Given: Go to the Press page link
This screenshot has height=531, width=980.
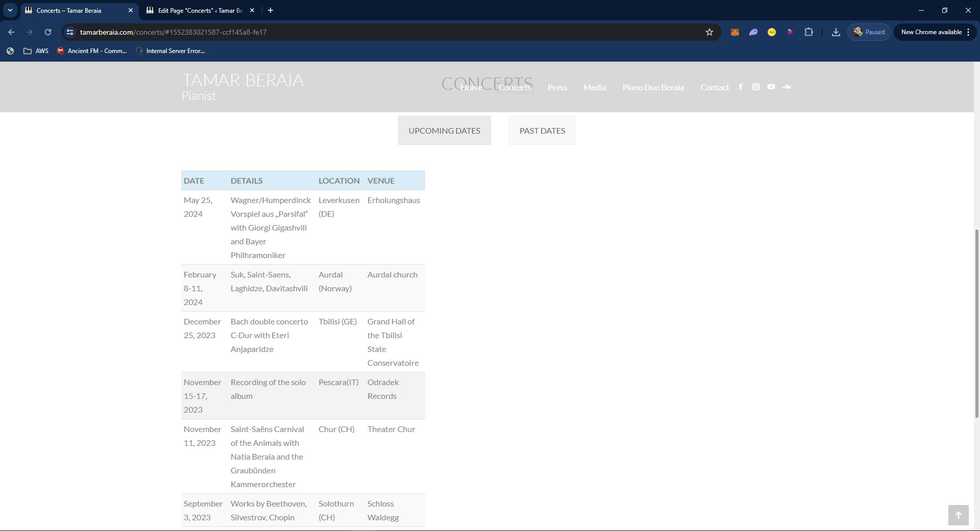Looking at the screenshot, I should point(557,88).
